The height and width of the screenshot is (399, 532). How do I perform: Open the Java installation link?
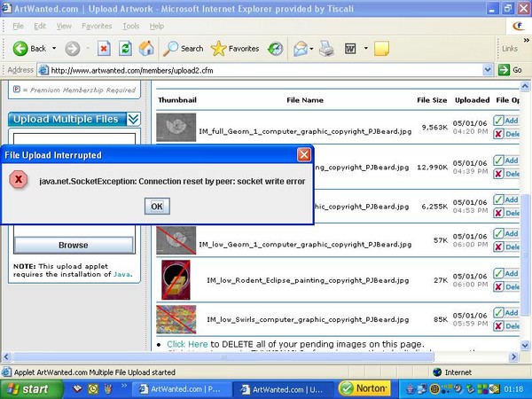click(121, 274)
